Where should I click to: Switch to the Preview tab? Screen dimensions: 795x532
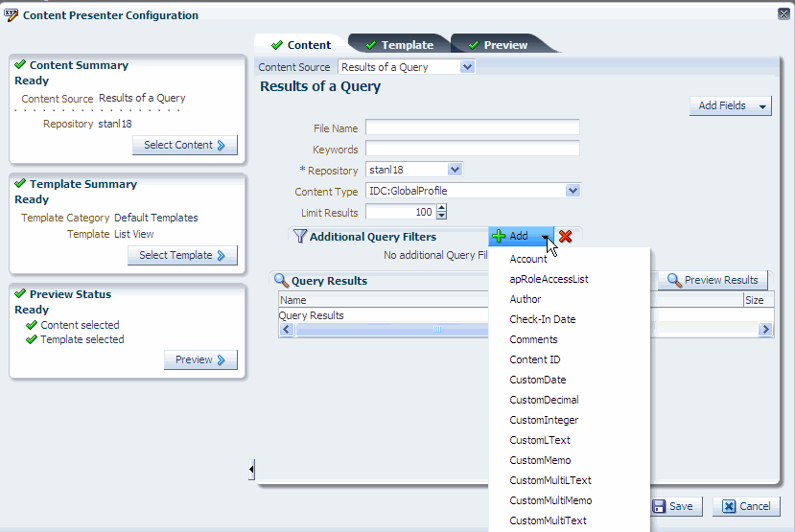pos(498,45)
